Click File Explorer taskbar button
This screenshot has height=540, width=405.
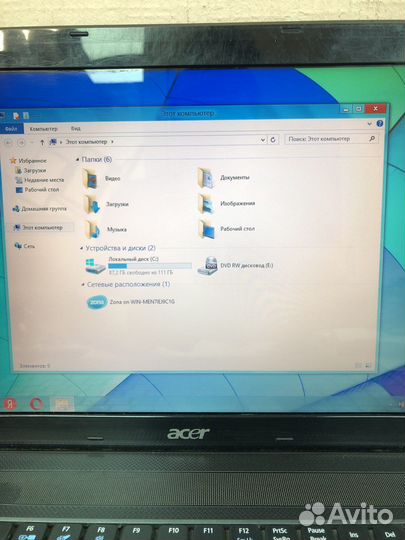coord(62,404)
